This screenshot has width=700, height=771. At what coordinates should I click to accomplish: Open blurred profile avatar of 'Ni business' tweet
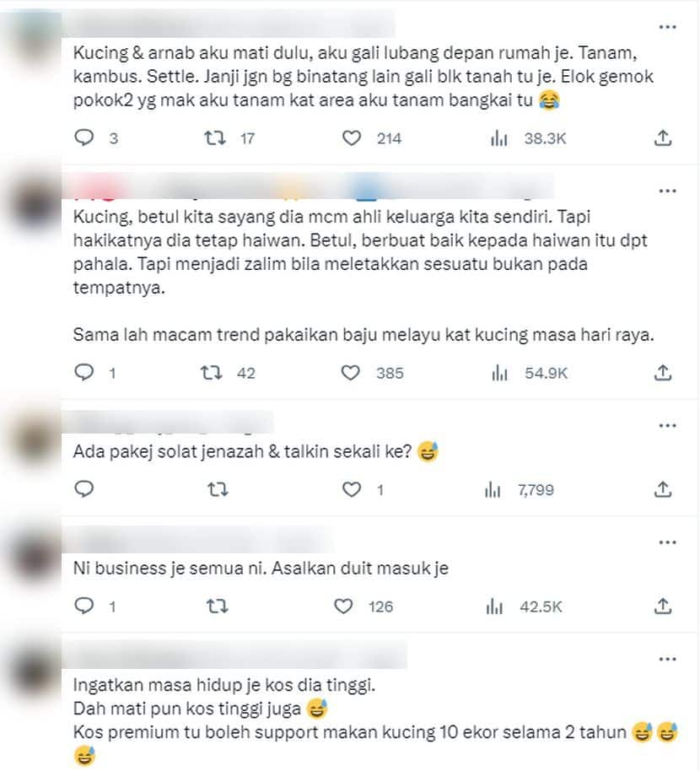pos(35,557)
